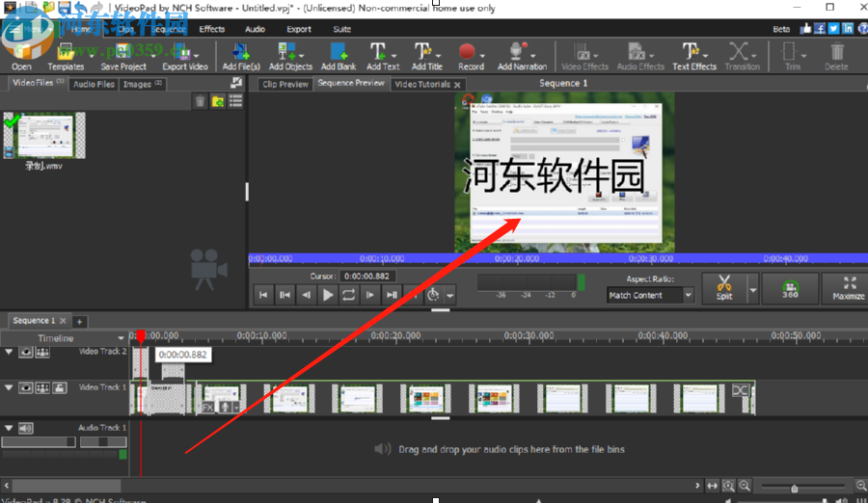Select the 录制.wmv video thumbnail
This screenshot has width=868, height=503.
point(44,136)
